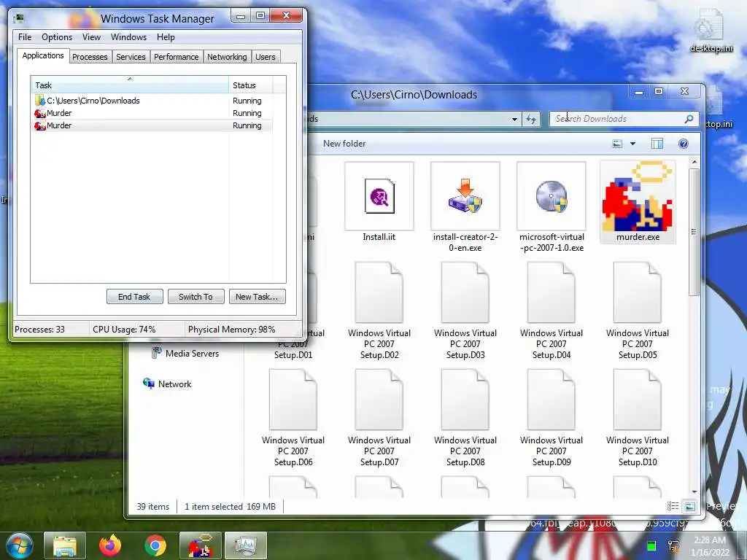Click the blue help icon in Downloads
The height and width of the screenshot is (560, 747).
point(683,144)
